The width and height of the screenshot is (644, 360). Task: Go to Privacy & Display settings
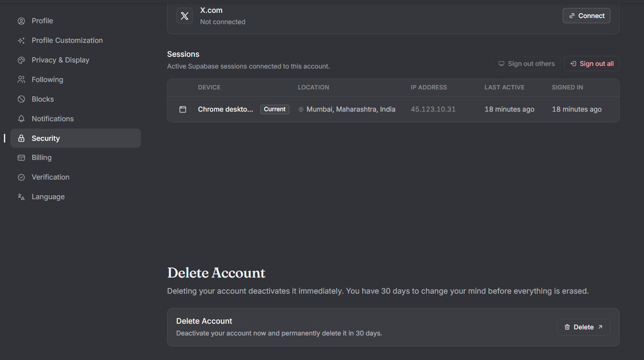click(75, 60)
